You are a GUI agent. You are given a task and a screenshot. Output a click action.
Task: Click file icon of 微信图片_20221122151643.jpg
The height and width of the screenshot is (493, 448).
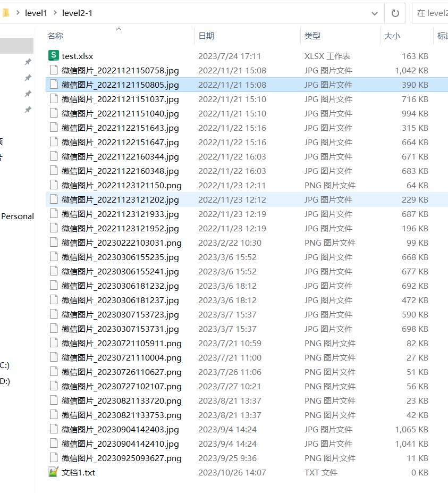point(54,127)
